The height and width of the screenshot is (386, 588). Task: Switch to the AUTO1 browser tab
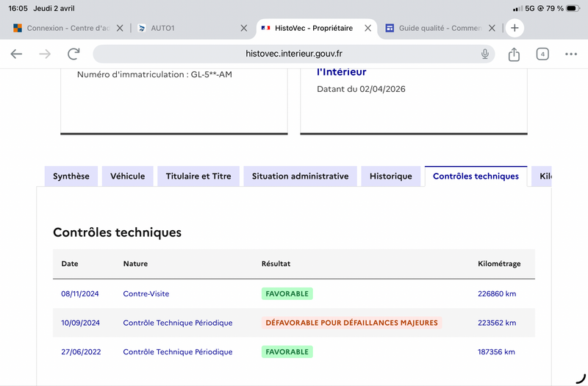187,28
